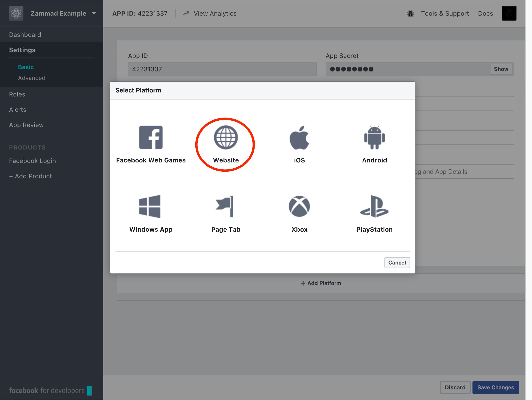
Task: Select the Android robot platform icon
Action: pyautogui.click(x=374, y=137)
